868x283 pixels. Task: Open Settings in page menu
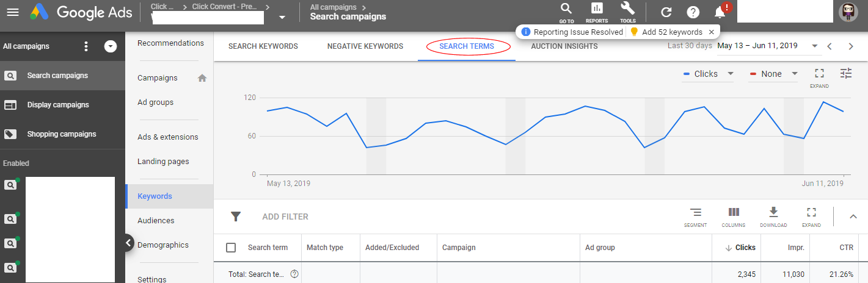pyautogui.click(x=151, y=279)
